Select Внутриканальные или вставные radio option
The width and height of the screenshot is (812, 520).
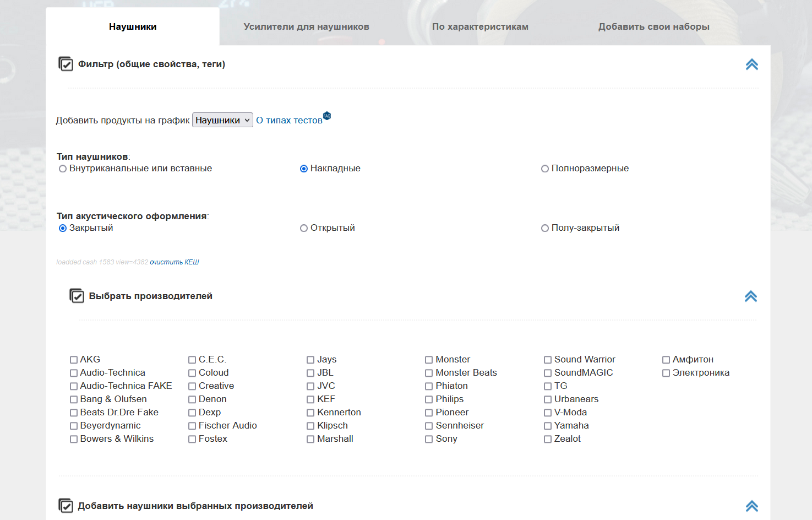tap(63, 169)
